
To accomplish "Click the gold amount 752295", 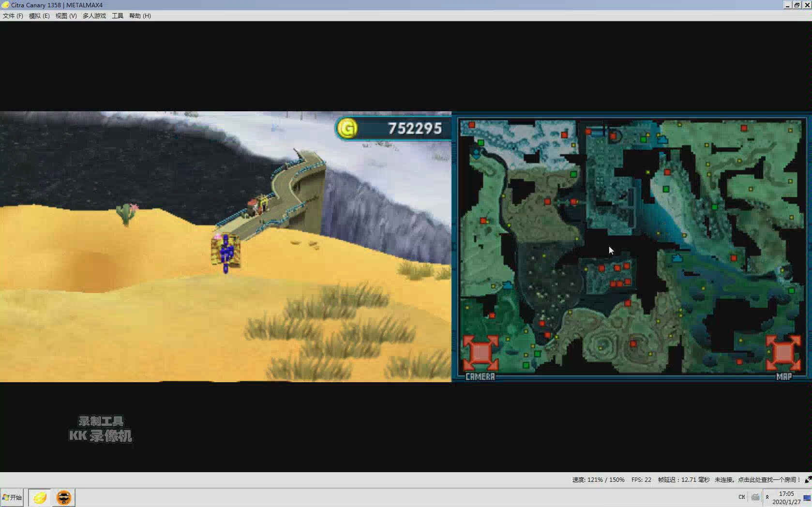I will [415, 129].
